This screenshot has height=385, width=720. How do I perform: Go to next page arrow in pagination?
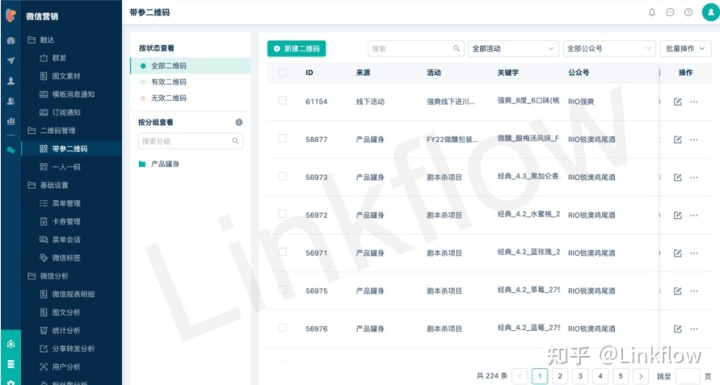(641, 376)
